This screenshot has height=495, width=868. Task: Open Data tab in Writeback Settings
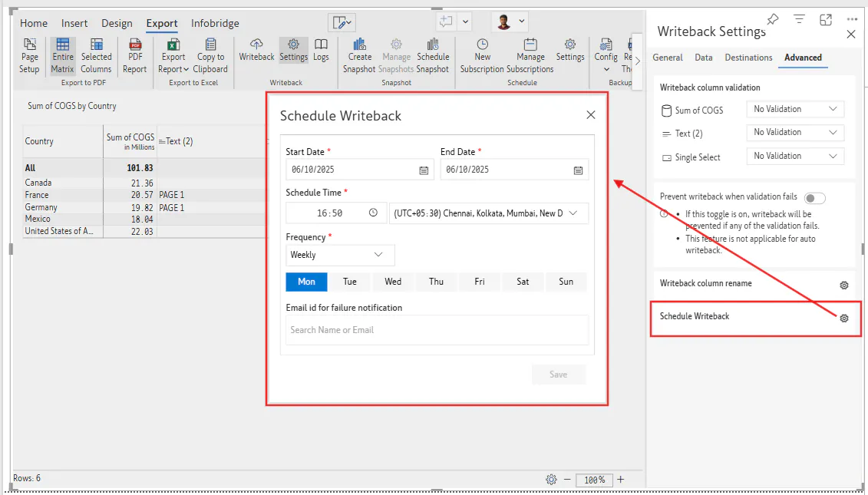click(x=704, y=58)
